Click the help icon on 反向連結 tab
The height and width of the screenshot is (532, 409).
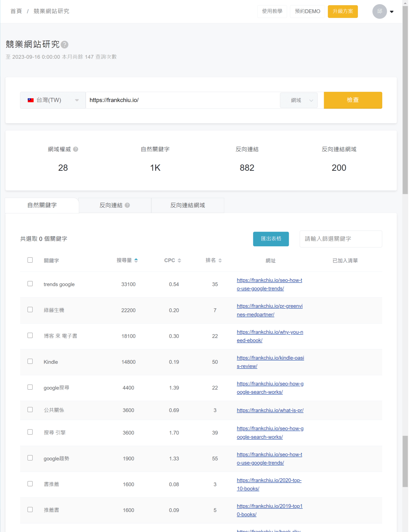tap(127, 205)
